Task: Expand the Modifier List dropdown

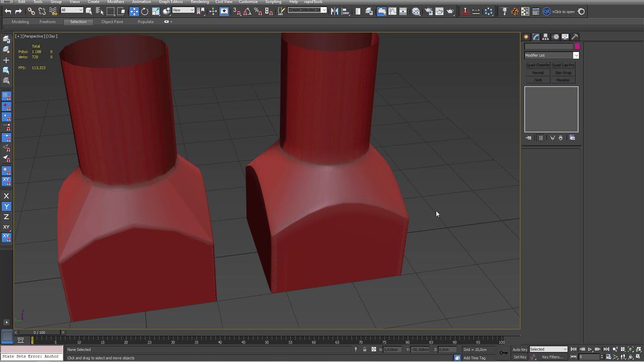Action: pos(576,55)
